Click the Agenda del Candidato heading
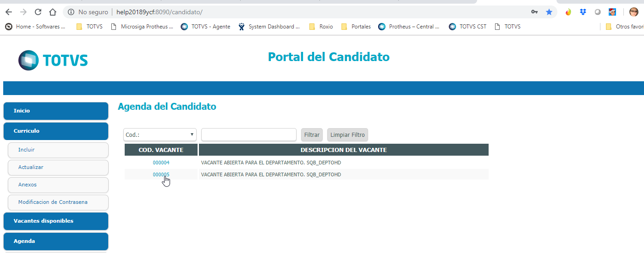Screen dimensions: 644x253 click(167, 107)
